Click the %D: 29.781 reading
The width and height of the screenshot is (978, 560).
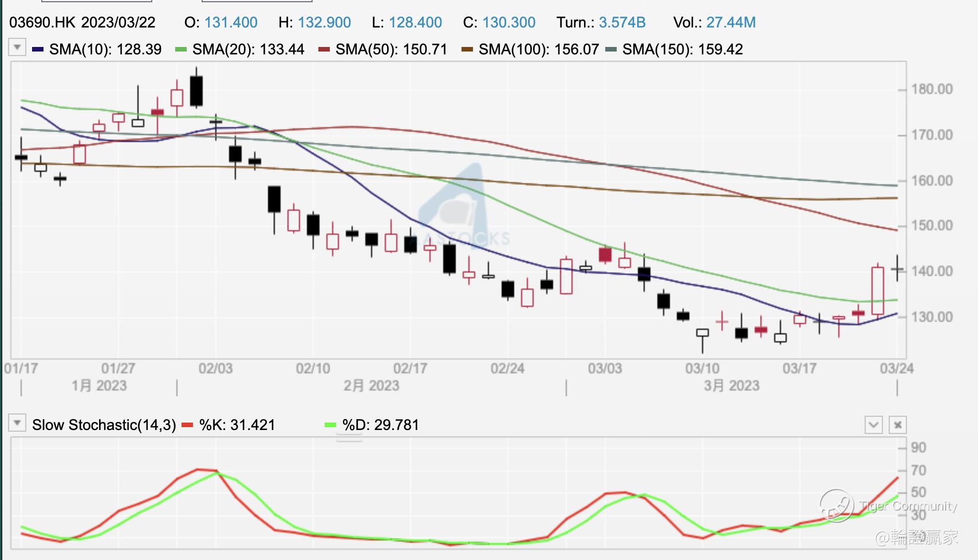click(381, 425)
